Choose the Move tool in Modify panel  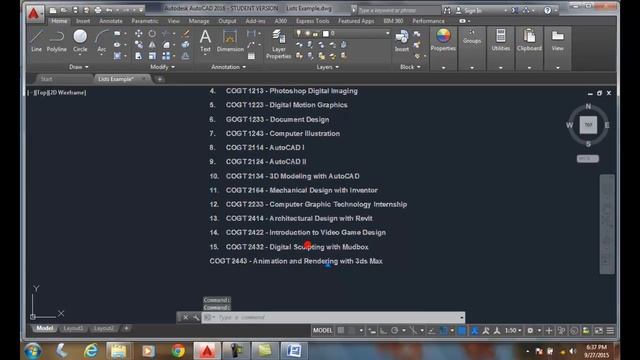point(139,33)
